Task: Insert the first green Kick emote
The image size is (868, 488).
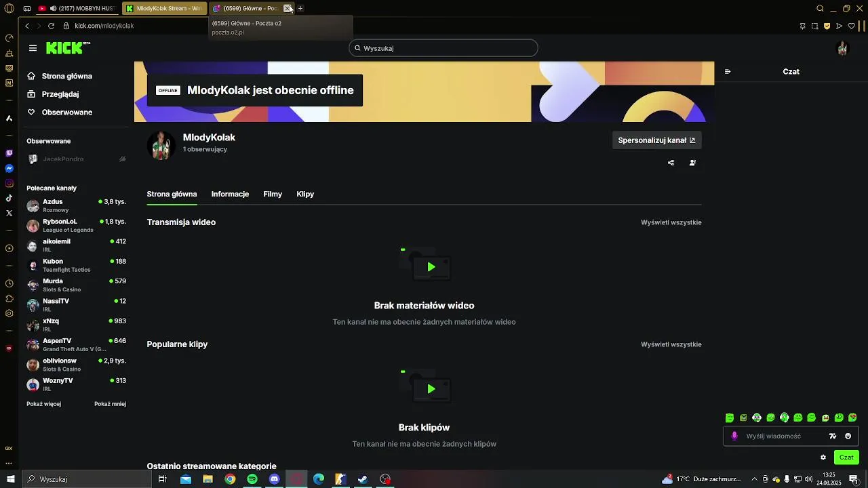Action: (730, 418)
